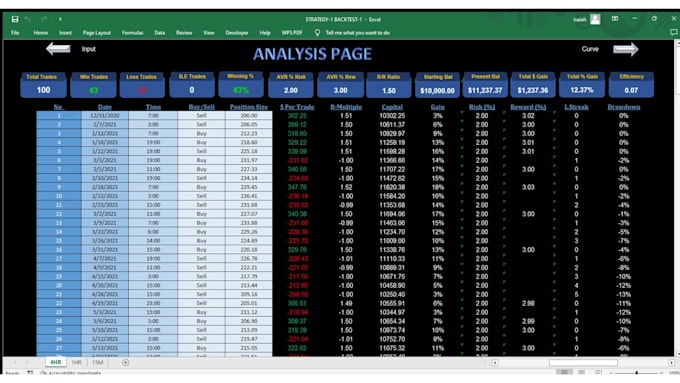Click the ANALYSIS PAGE title

(312, 54)
